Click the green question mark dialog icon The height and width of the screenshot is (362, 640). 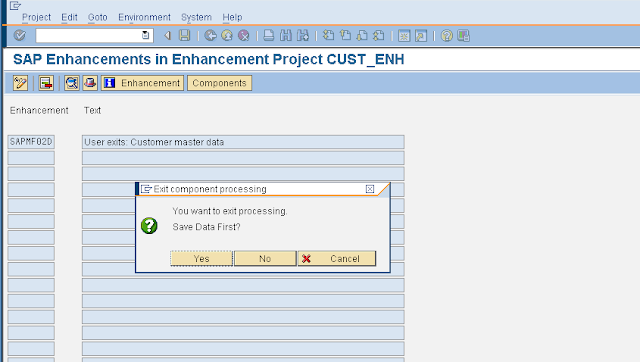click(149, 225)
